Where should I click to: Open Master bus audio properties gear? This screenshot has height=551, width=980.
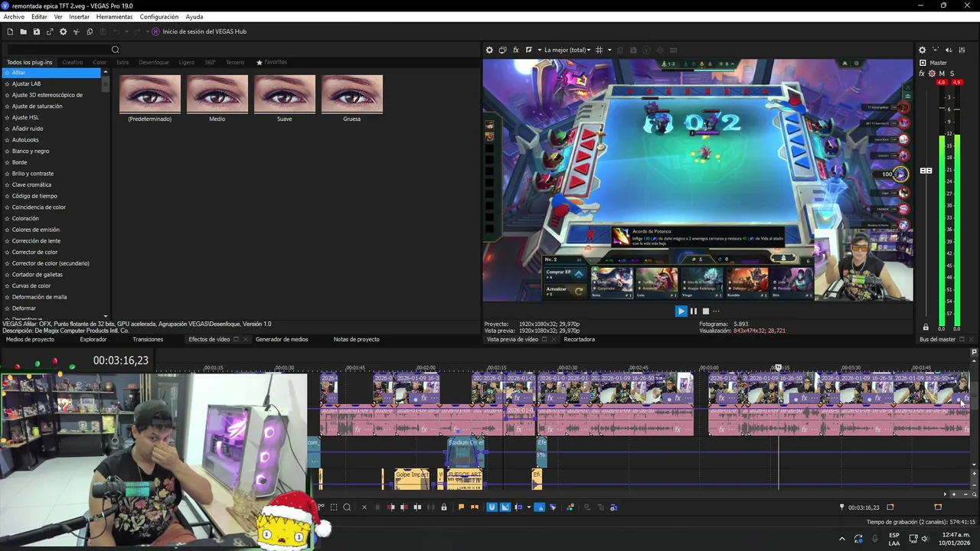[x=923, y=50]
